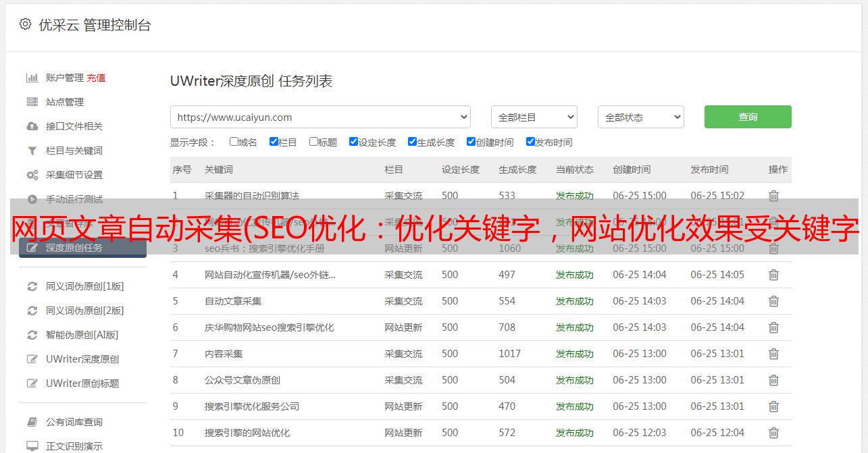Remove 搜索引擎的网站优化 using its trash icon

[774, 433]
